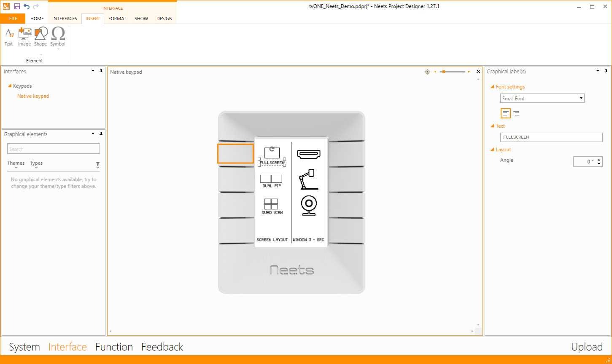Click the graphical elements Search field
The width and height of the screenshot is (612, 364).
(x=54, y=149)
